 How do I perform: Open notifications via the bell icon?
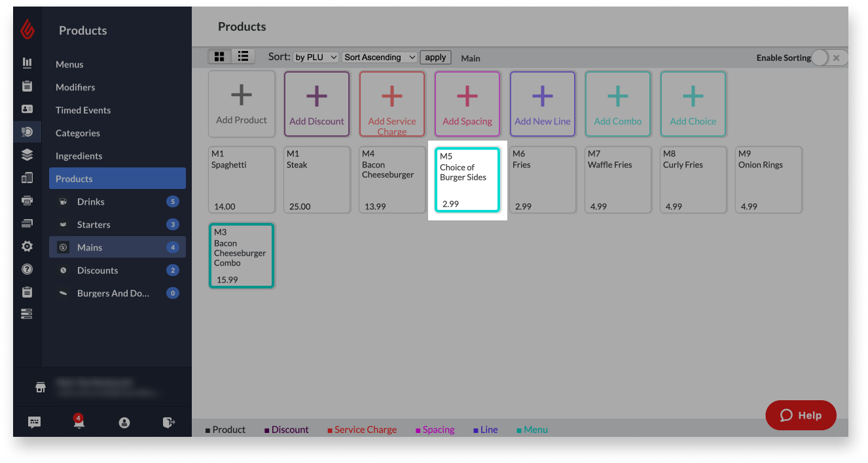coord(79,422)
